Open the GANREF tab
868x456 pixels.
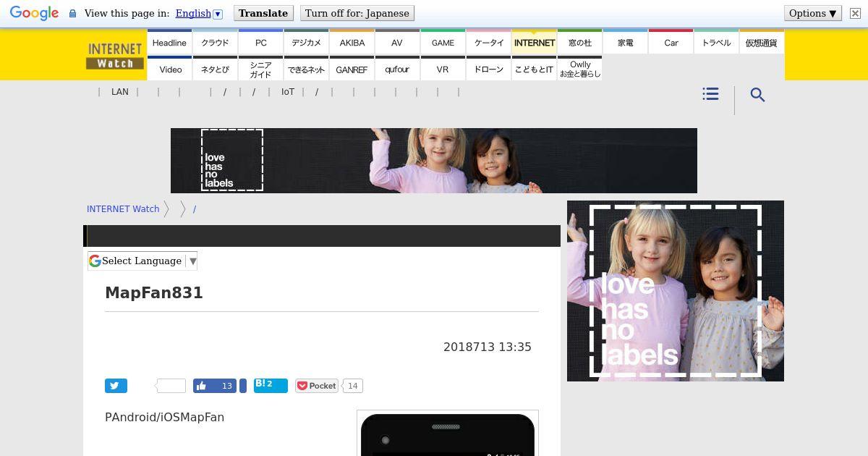tap(352, 69)
